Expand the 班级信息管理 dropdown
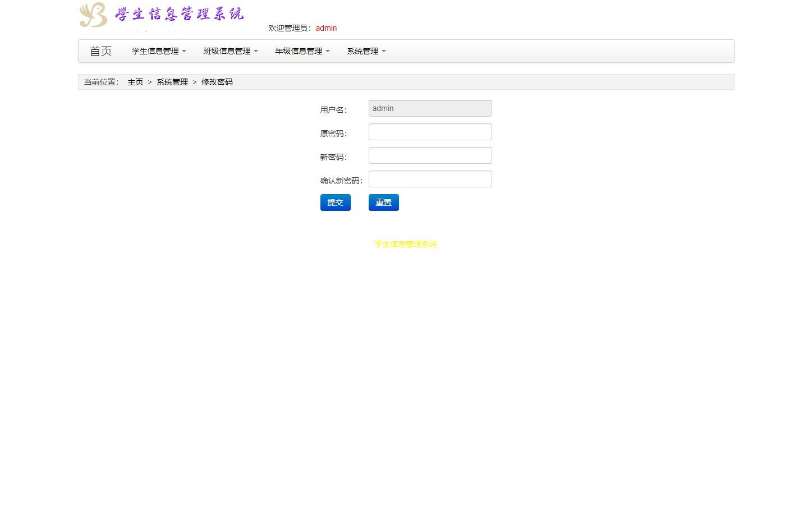This screenshot has height=529, width=812. pyautogui.click(x=230, y=50)
